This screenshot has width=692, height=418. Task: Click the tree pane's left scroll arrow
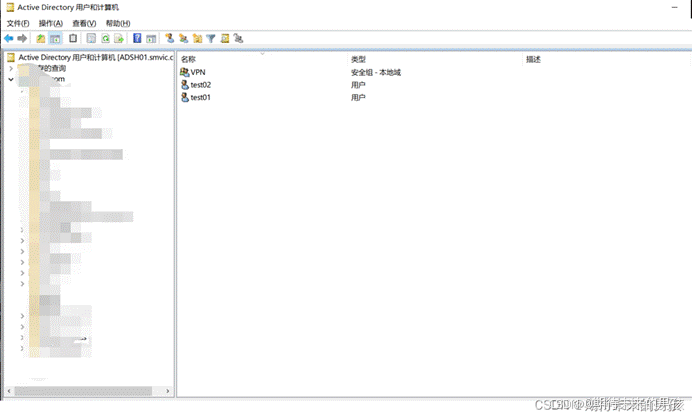[x=9, y=391]
